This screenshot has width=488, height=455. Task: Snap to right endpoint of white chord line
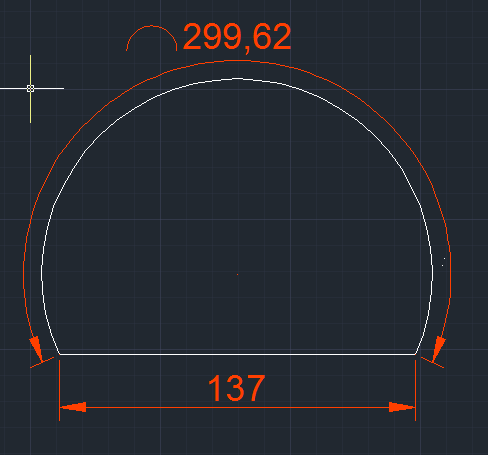pos(415,354)
